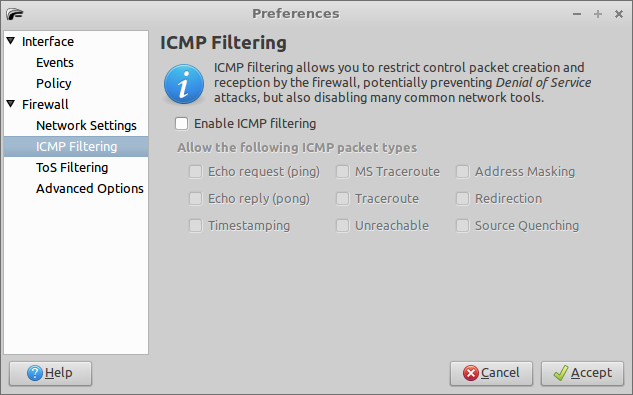The width and height of the screenshot is (633, 395).
Task: Click the Firestarter app icon in title bar
Action: click(15, 14)
